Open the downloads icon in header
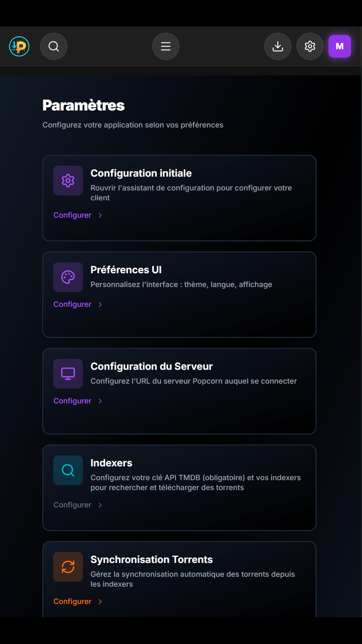 [278, 46]
